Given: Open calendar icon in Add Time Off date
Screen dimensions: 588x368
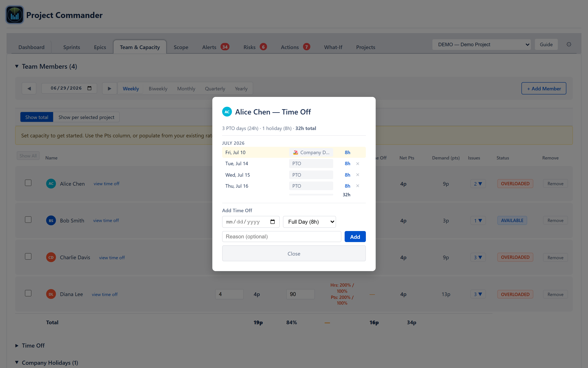Looking at the screenshot, I should pyautogui.click(x=272, y=222).
